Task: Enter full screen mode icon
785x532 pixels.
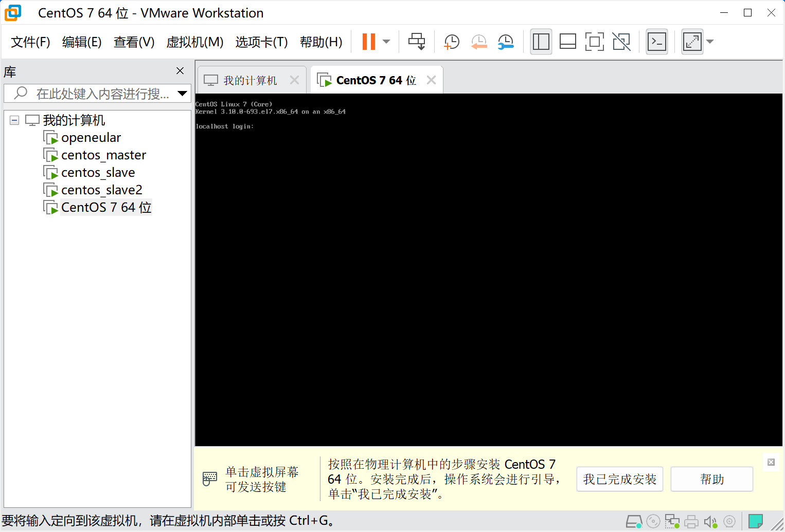Action: [x=595, y=42]
